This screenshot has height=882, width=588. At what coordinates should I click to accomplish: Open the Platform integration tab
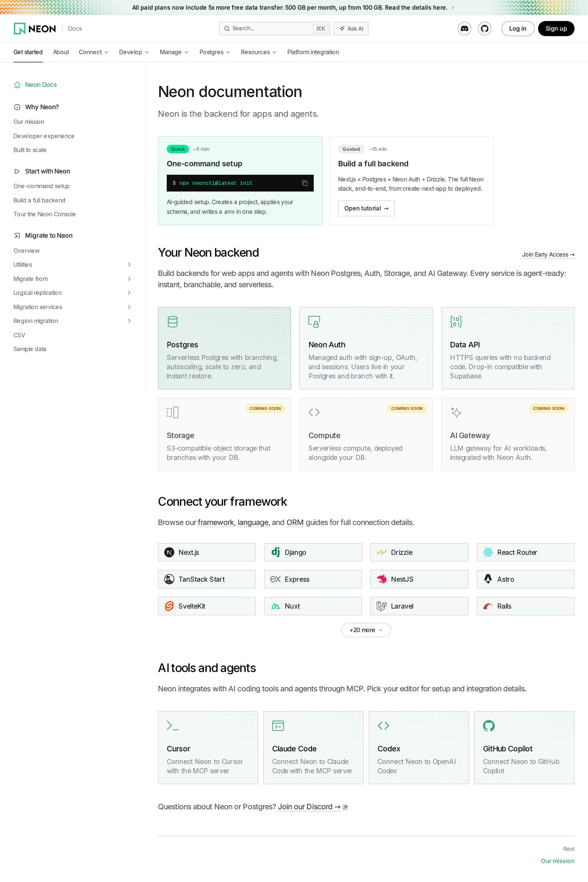(313, 52)
